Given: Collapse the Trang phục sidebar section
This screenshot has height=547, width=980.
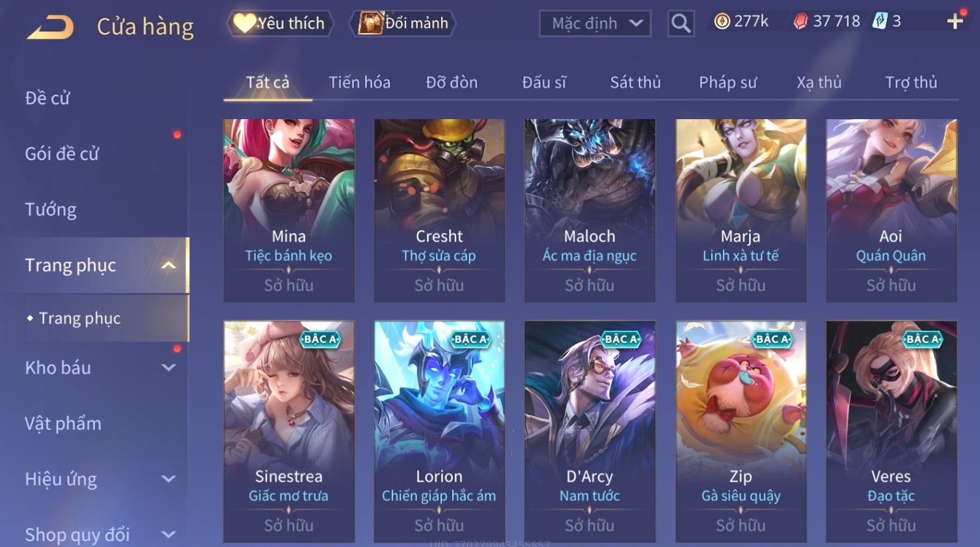Looking at the screenshot, I should tap(169, 265).
